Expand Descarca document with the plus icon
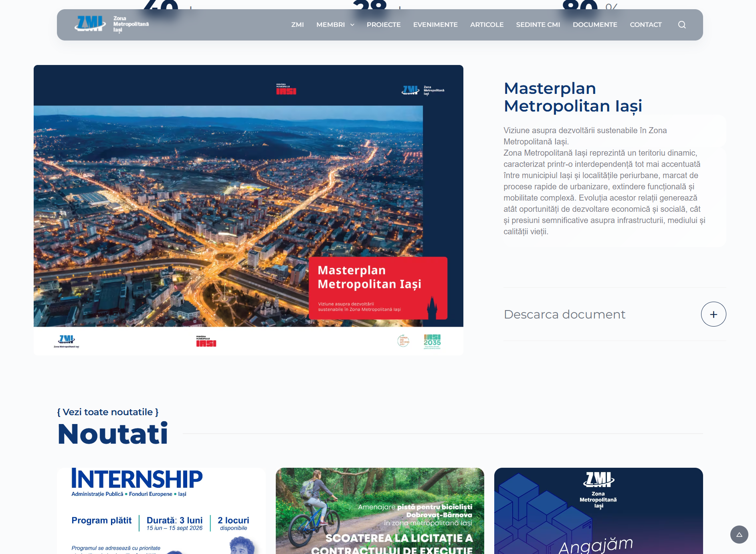The width and height of the screenshot is (756, 554). (714, 314)
